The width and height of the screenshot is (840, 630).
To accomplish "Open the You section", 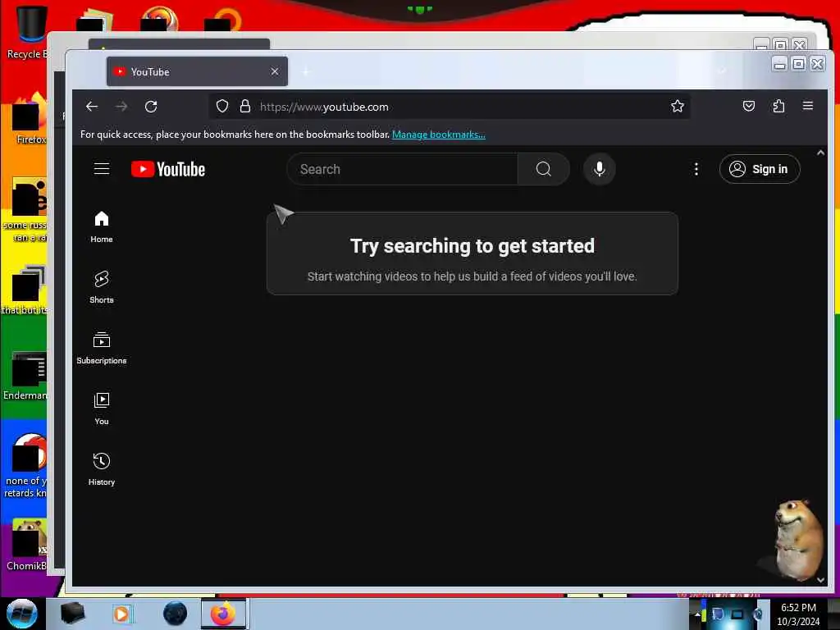I will point(102,409).
